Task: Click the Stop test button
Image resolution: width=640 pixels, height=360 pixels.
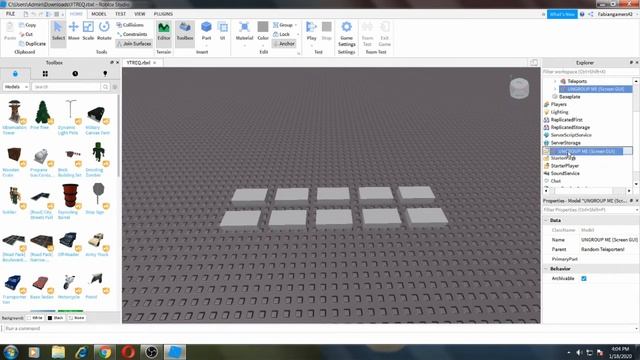Action: [327, 31]
